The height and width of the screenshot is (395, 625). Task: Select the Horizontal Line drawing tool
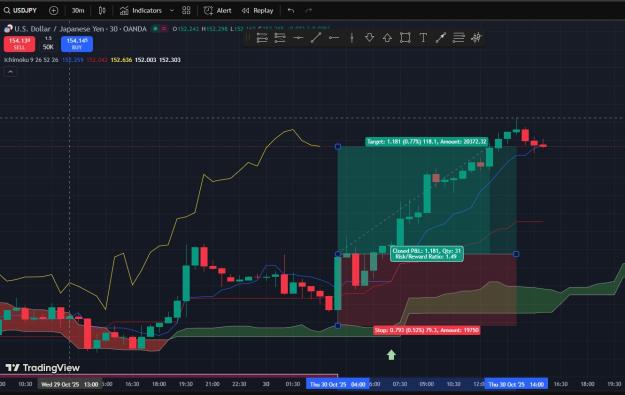pyautogui.click(x=298, y=38)
